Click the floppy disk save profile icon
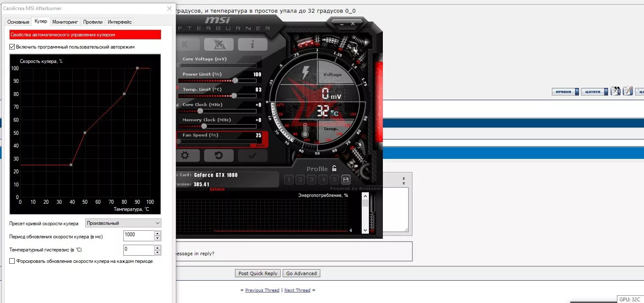The image size is (644, 303). [346, 180]
